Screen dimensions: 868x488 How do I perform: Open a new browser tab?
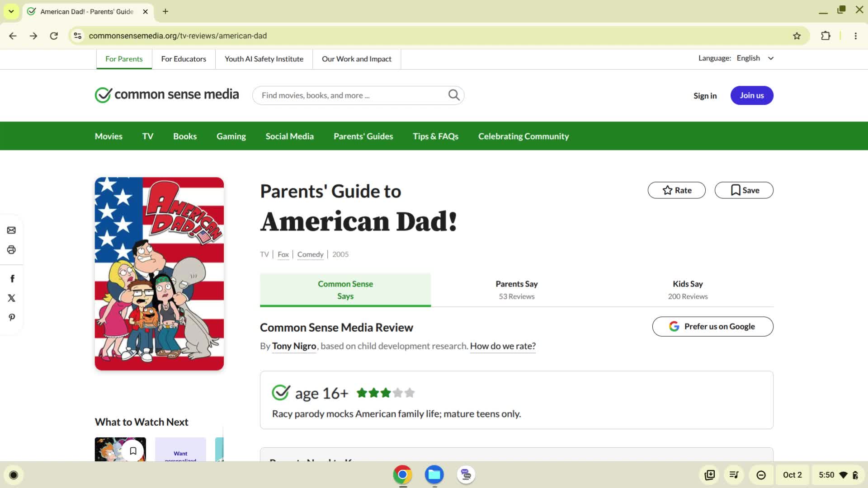tap(165, 11)
